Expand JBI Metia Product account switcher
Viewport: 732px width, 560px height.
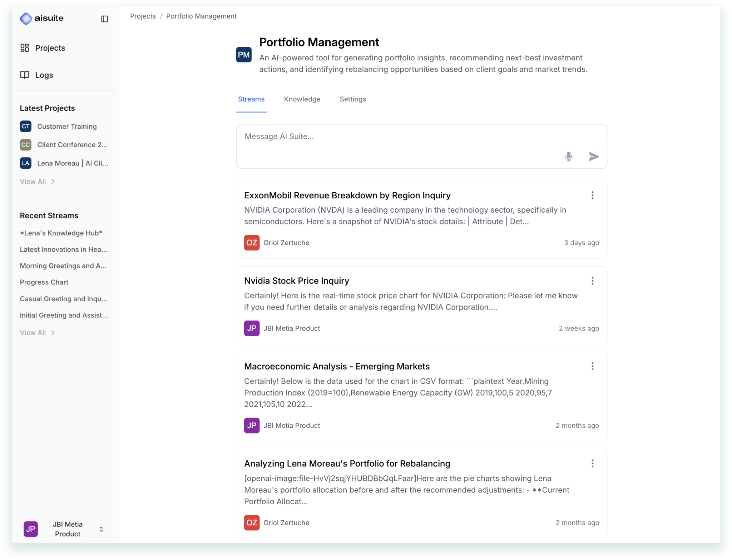click(101, 529)
